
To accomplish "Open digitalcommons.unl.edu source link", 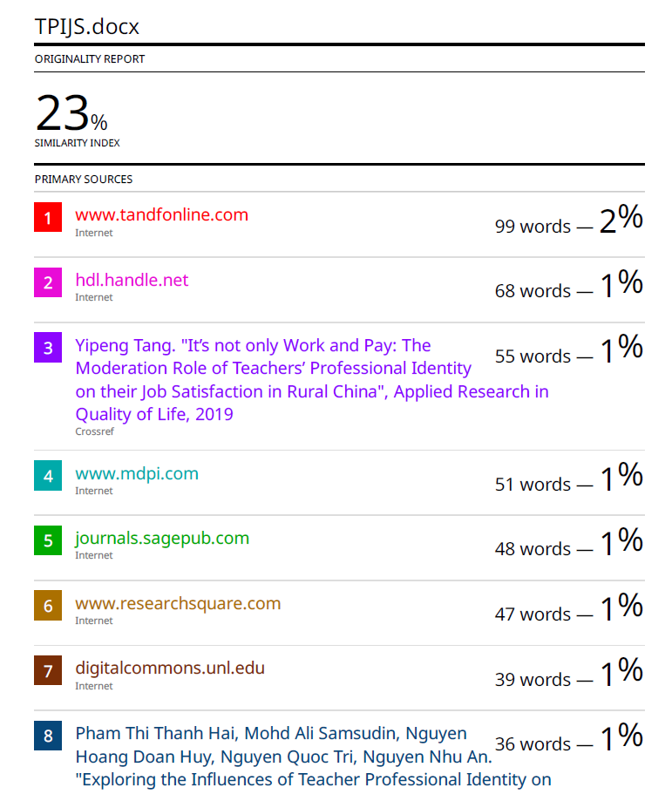I will 170,668.
